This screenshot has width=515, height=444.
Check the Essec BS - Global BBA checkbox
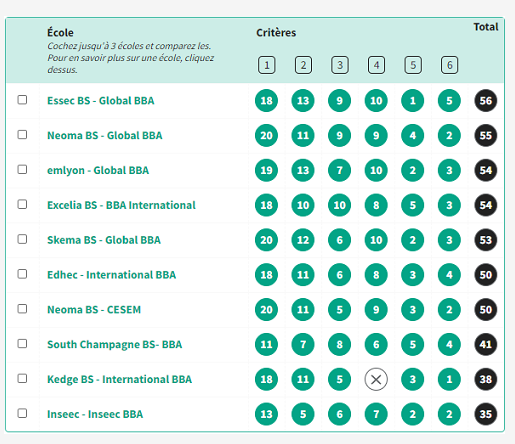[x=22, y=100]
